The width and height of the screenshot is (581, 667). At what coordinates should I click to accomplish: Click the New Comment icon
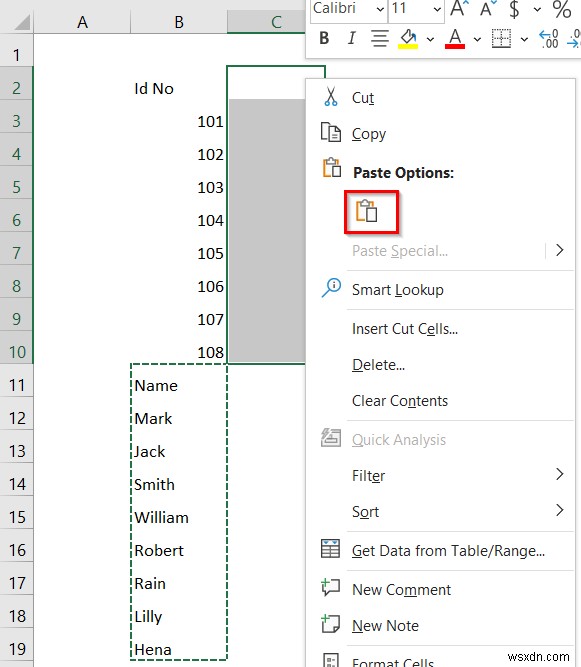tap(330, 587)
